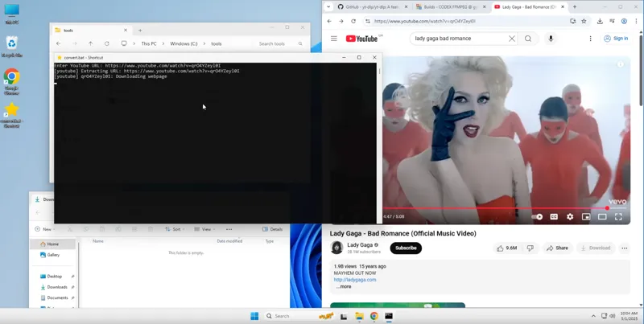Select the tools tab in File Explorer
The image size is (644, 324).
click(91, 31)
